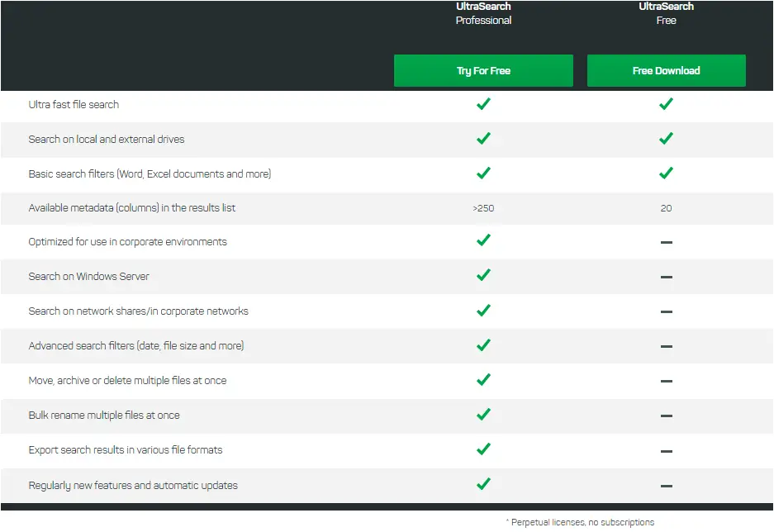Click Professional checkmark for automatic updates row
This screenshot has height=532, width=774.
coord(484,484)
